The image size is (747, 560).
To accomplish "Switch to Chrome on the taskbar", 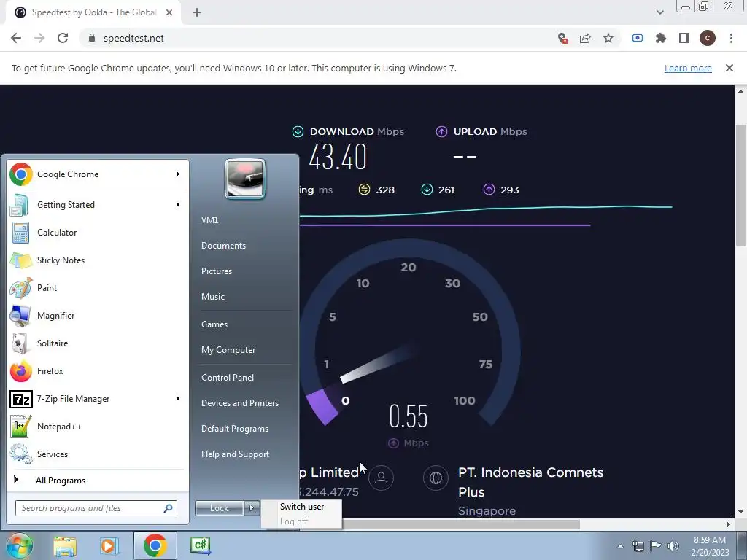I will pyautogui.click(x=155, y=545).
